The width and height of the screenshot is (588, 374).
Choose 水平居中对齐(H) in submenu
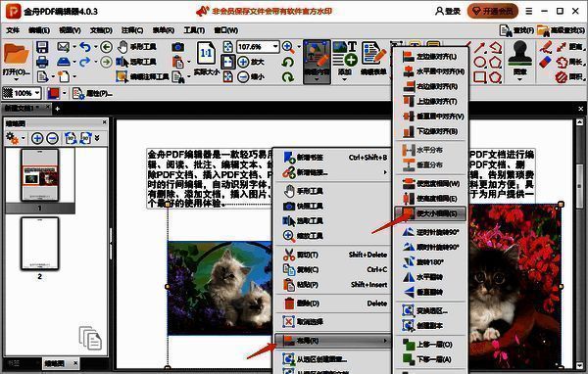coord(430,71)
